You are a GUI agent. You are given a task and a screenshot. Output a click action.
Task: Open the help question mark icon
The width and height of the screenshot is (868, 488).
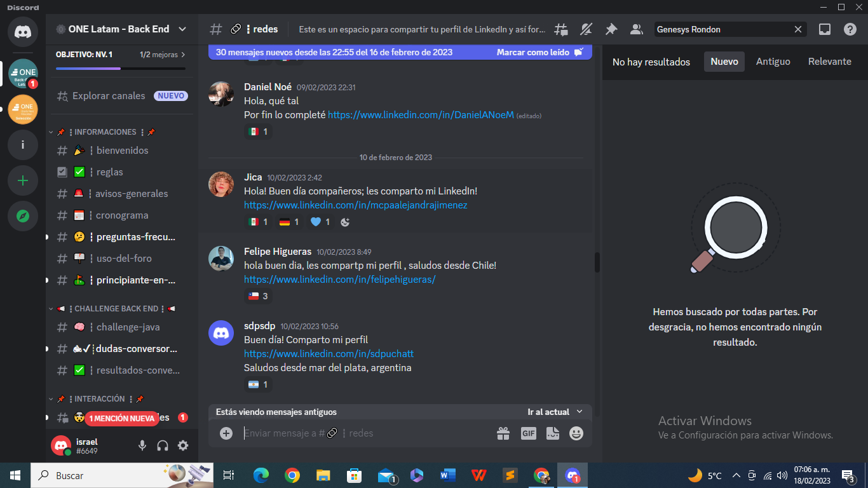click(850, 29)
